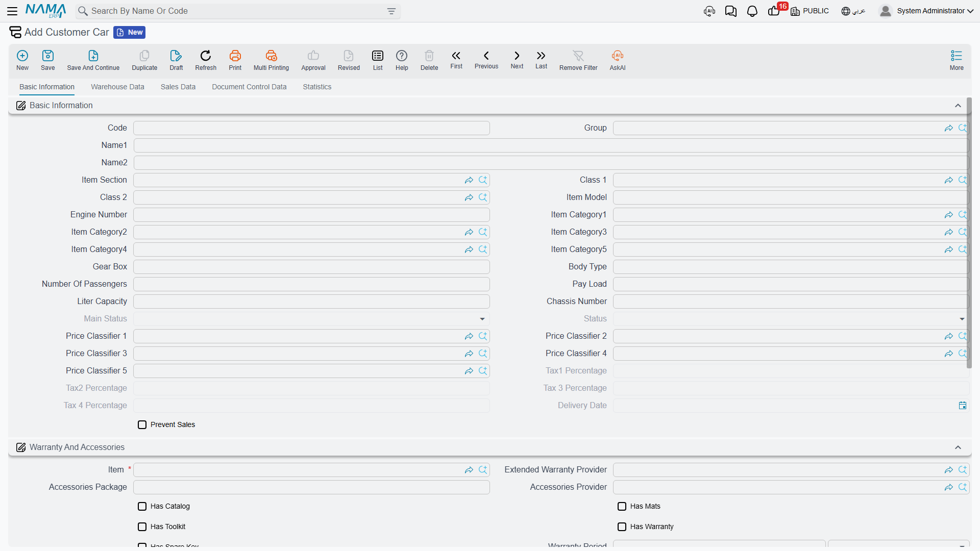The height and width of the screenshot is (551, 980).
Task: Click the Engine Number field
Action: [x=311, y=215]
